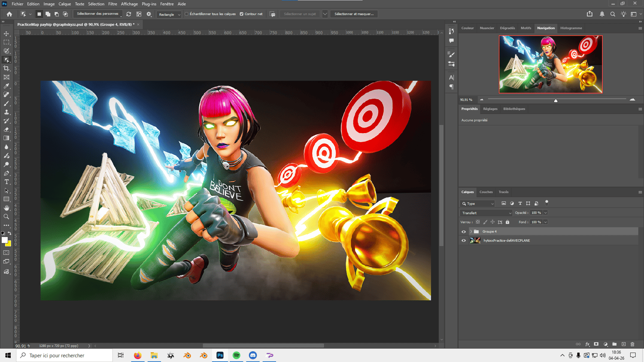The height and width of the screenshot is (362, 644).
Task: Activate the Horizontal Type tool
Action: pos(6,182)
